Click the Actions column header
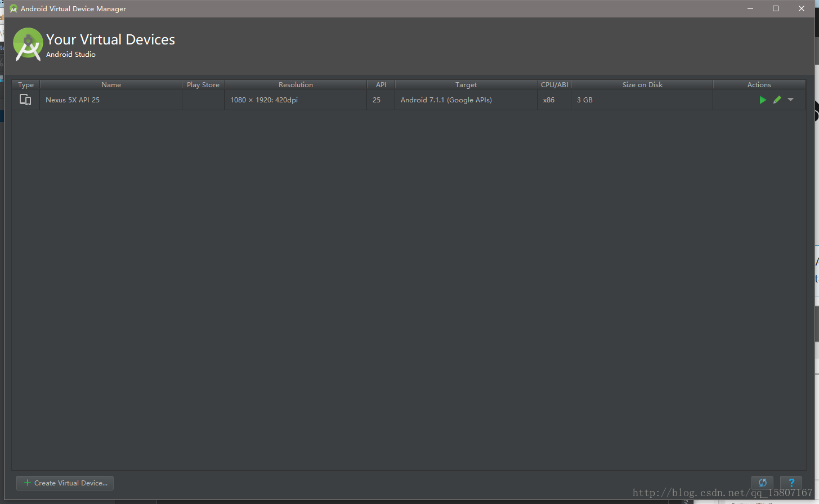The height and width of the screenshot is (504, 819). point(759,84)
